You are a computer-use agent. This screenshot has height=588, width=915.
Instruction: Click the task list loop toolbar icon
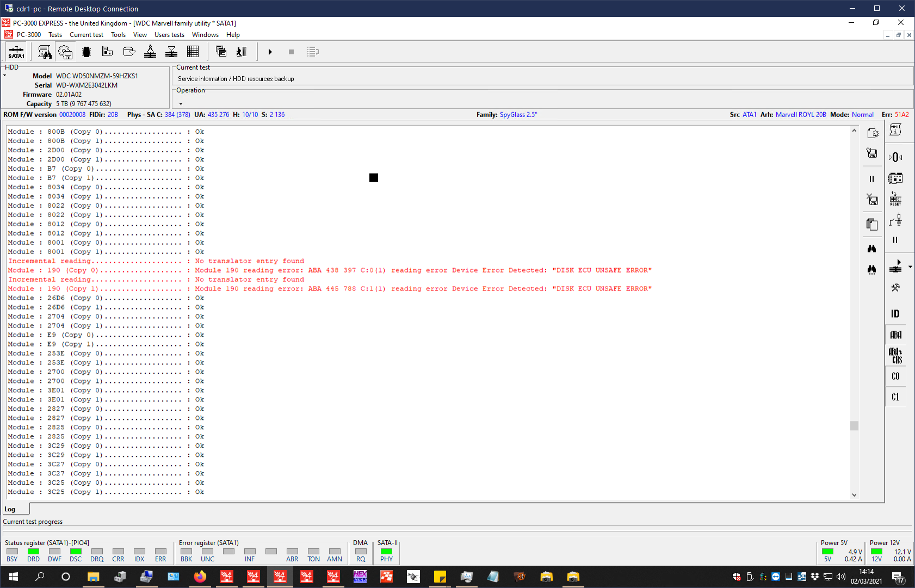(x=313, y=52)
